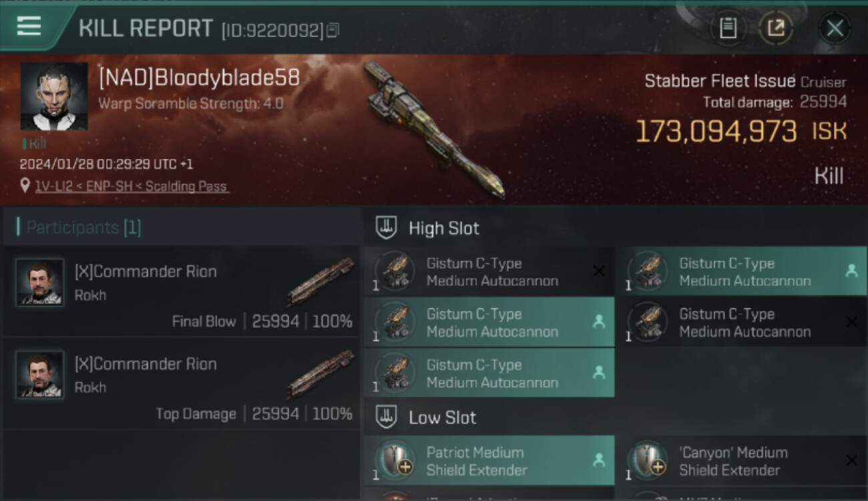
Task: Select first destroyed Gistum C-Type Medium Autocannon
Action: (x=489, y=272)
